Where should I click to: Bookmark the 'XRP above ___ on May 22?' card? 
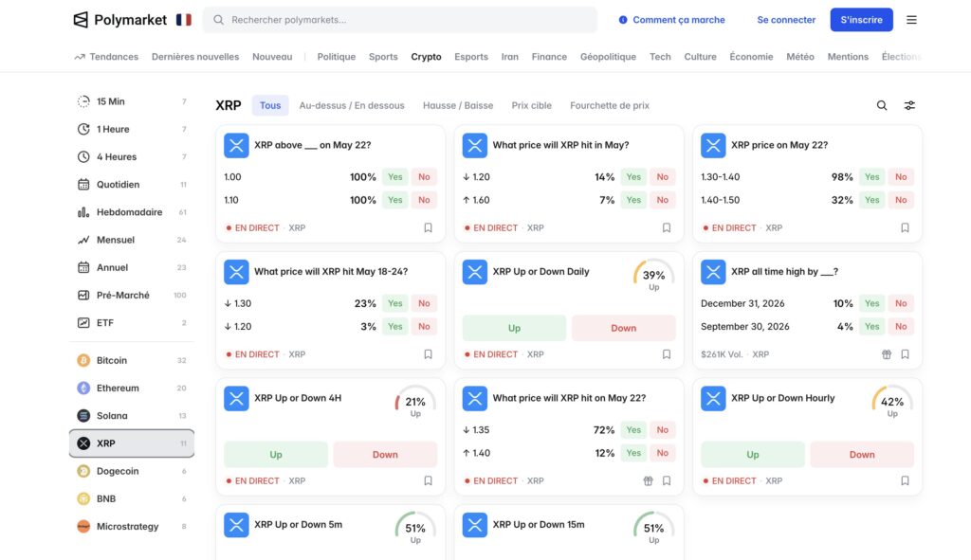(428, 227)
